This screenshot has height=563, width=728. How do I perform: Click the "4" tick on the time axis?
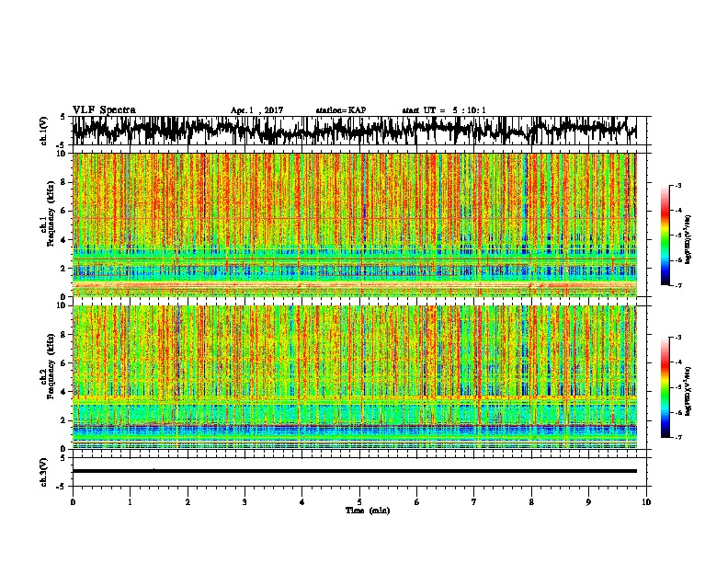[x=301, y=502]
